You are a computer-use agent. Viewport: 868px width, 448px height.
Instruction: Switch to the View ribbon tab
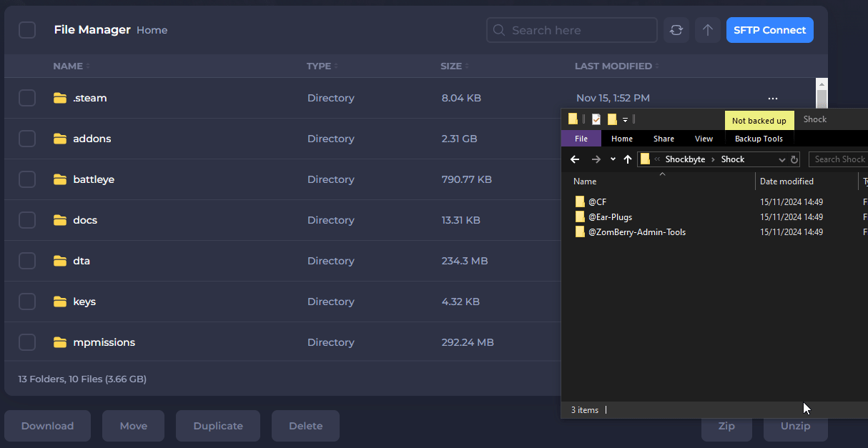tap(704, 139)
